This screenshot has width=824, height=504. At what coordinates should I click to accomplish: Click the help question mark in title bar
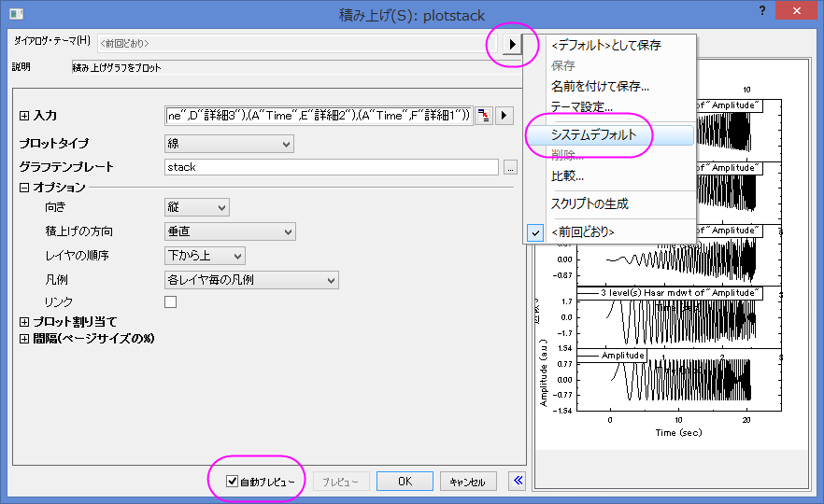(762, 10)
